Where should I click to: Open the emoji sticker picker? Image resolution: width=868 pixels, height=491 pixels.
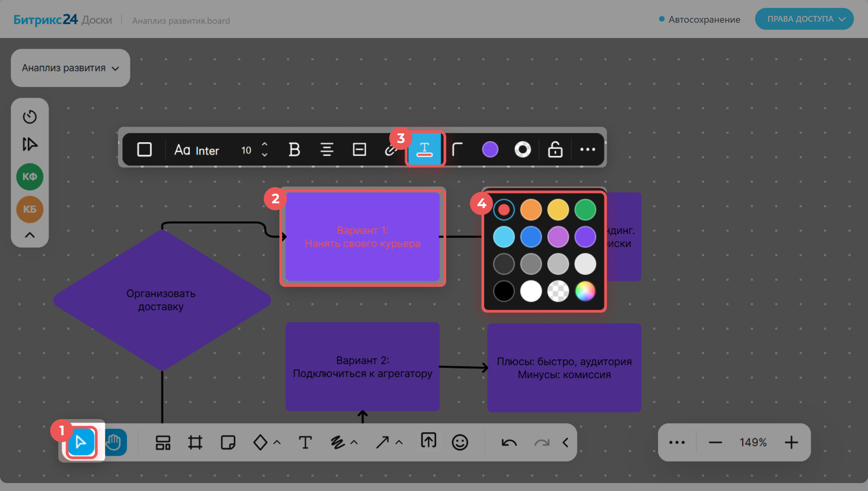(460, 442)
